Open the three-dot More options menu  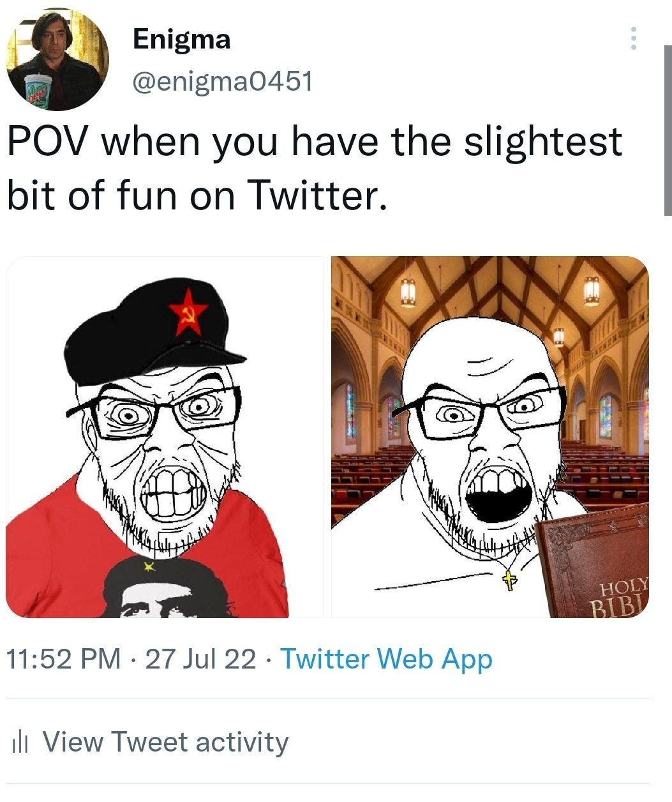(x=633, y=38)
